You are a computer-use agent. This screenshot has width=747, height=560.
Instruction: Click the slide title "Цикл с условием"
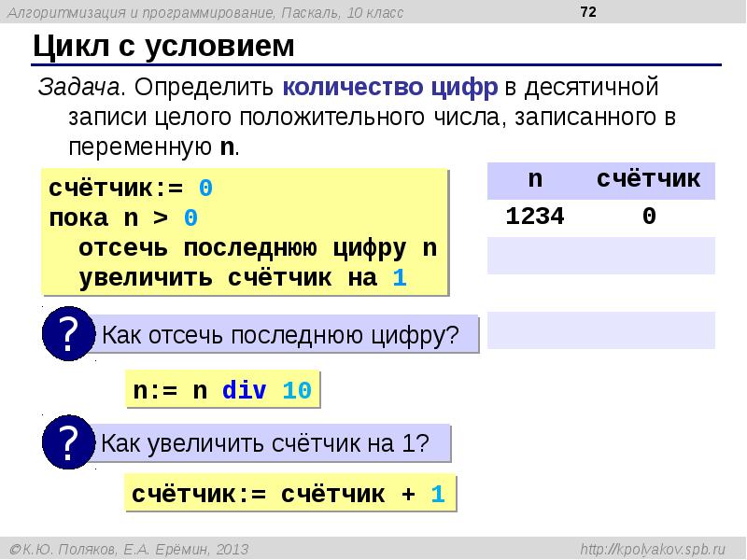click(x=164, y=46)
